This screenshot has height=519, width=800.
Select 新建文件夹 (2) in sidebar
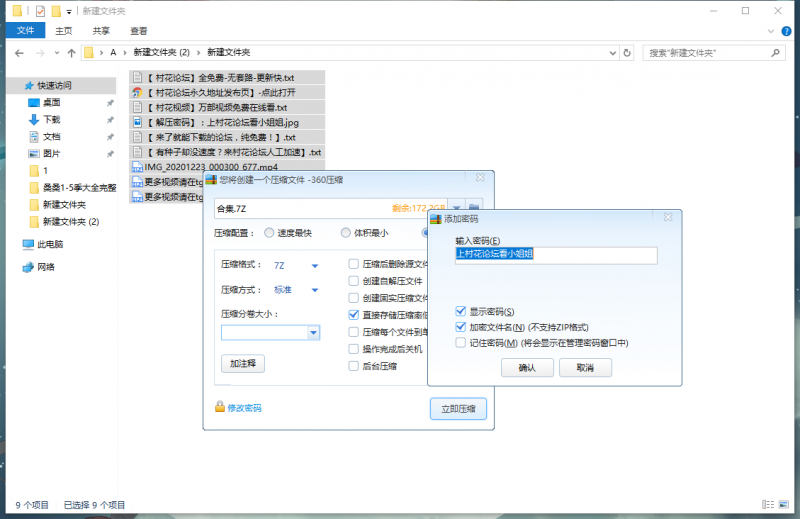tap(71, 221)
